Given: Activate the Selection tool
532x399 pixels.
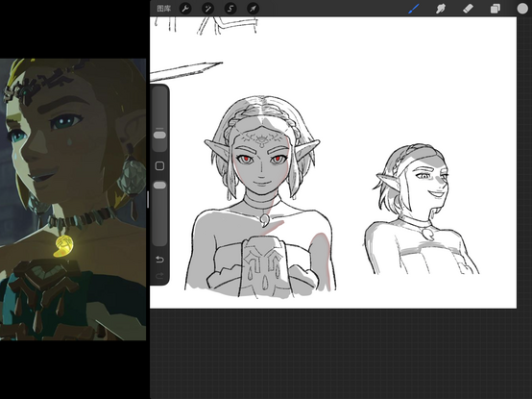Looking at the screenshot, I should tap(230, 9).
